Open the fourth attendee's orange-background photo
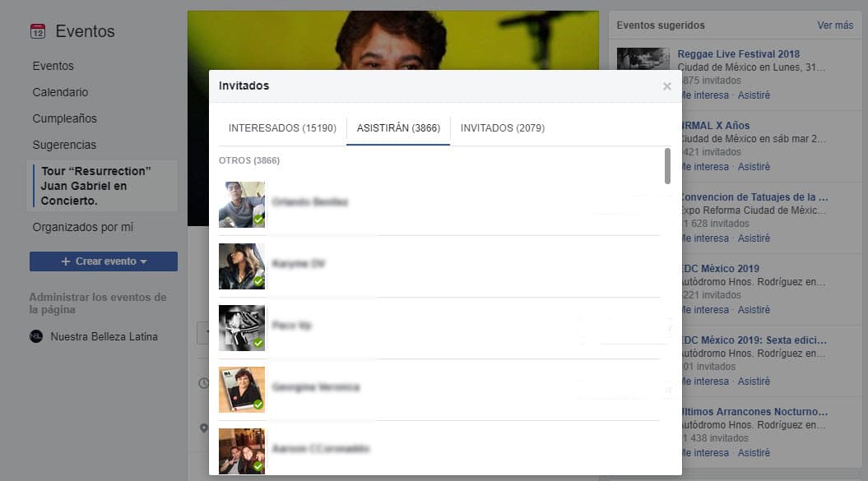The width and height of the screenshot is (868, 481). tap(242, 389)
